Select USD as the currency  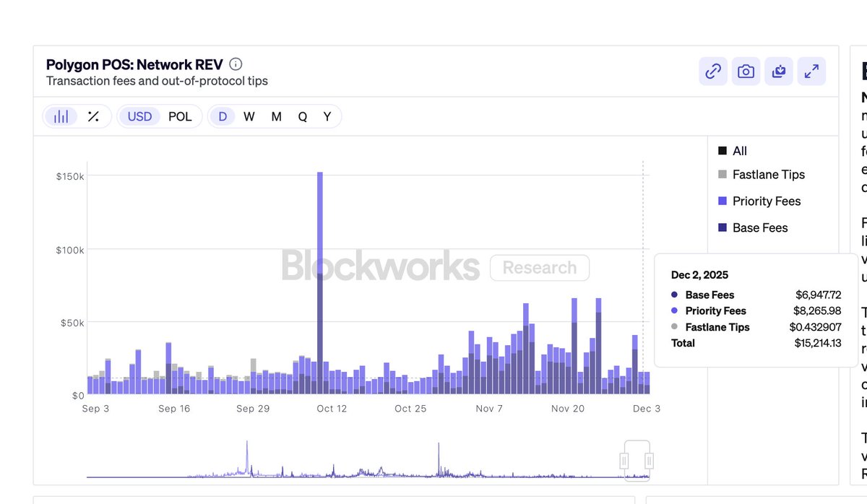[139, 116]
